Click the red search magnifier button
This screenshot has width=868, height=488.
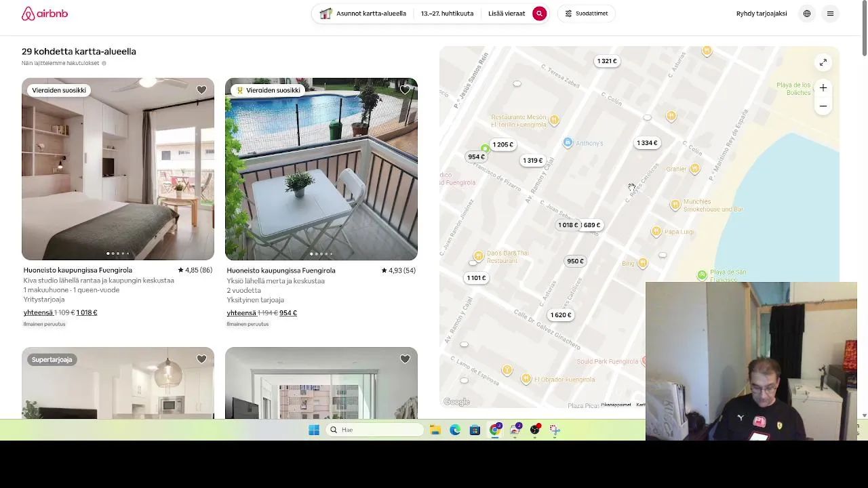tap(539, 14)
